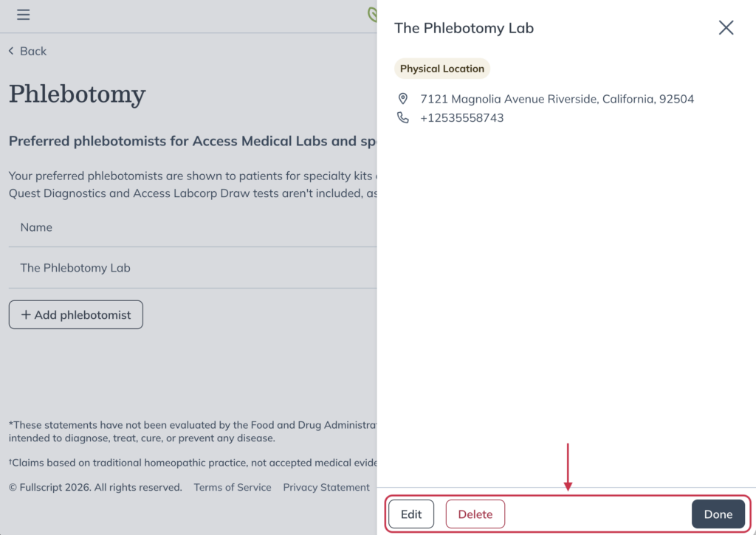The width and height of the screenshot is (756, 535).
Task: Click The Phlebotomy Lab panel title
Action: 464,28
